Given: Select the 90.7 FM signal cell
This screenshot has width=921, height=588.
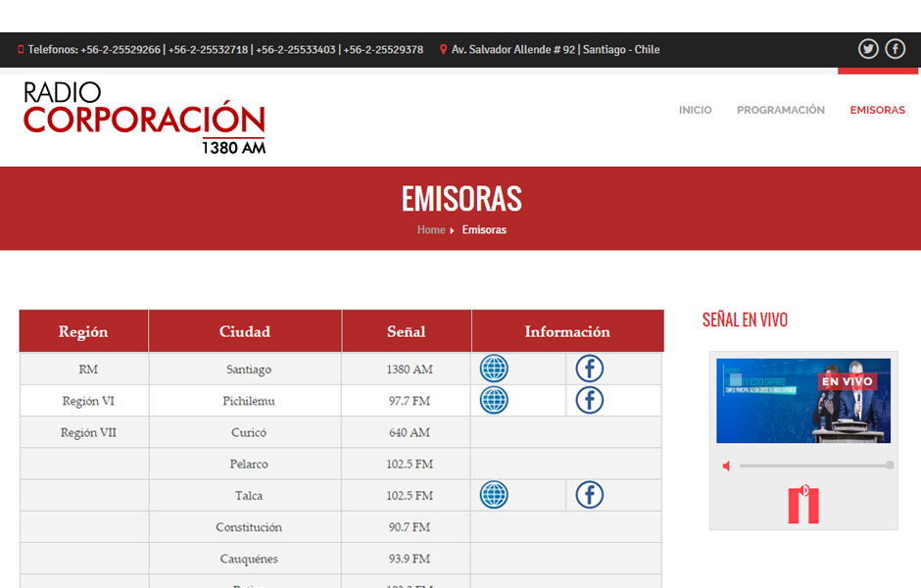Looking at the screenshot, I should click(x=407, y=527).
